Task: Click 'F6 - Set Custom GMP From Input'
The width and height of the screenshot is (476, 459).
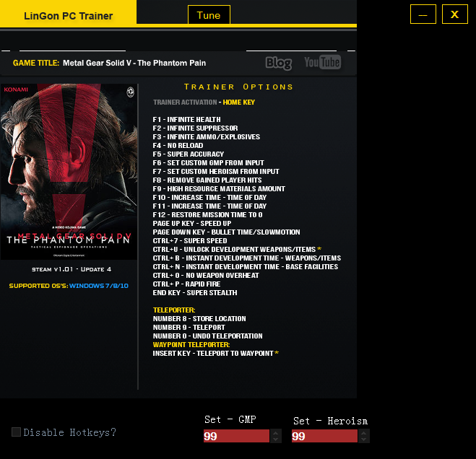Action: click(208, 163)
